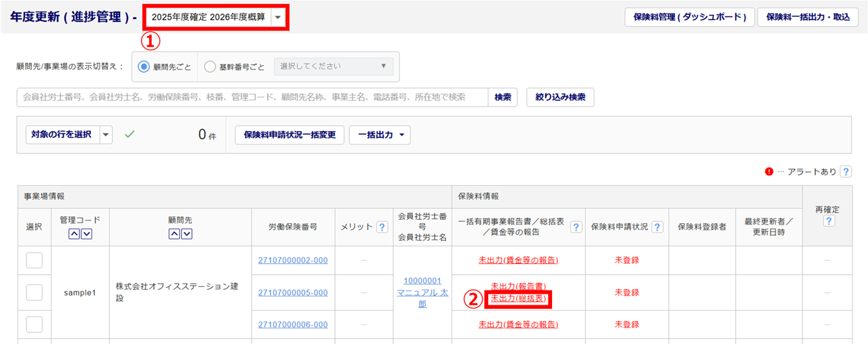Click the 絞り込み検索 button
Screen dimensions: 868x344
(x=560, y=97)
